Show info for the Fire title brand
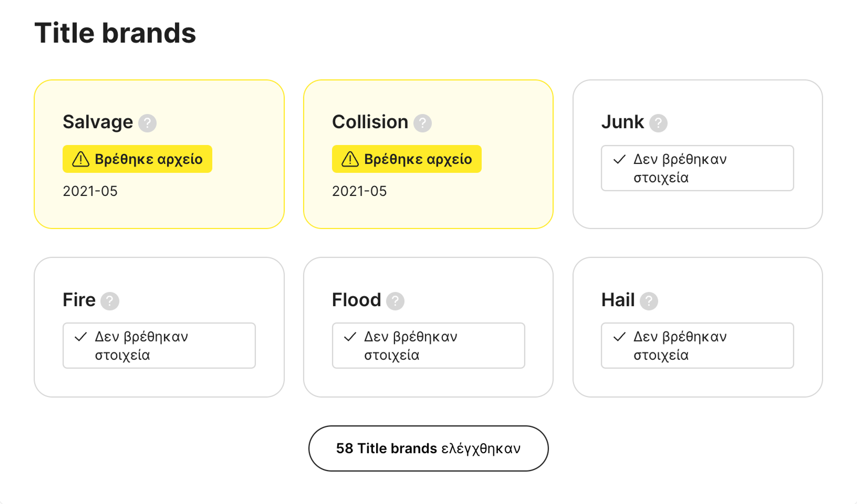Viewport: 857px width, 504px height. click(x=110, y=301)
